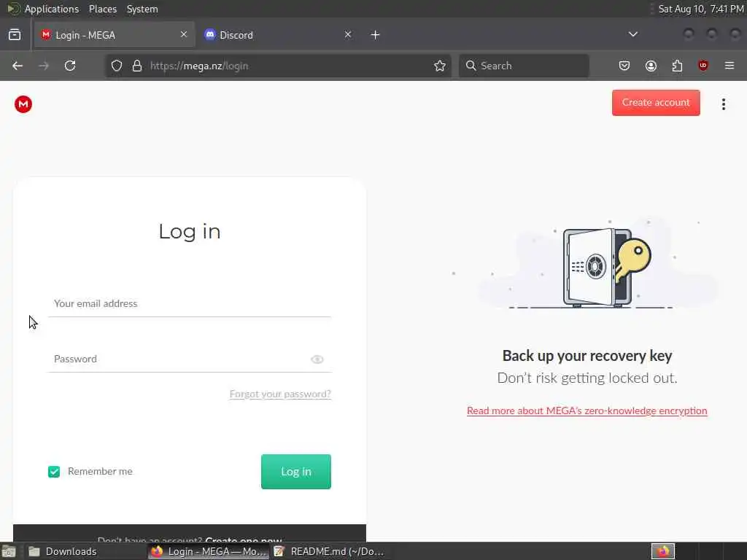
Task: Reload the current page
Action: coord(70,66)
